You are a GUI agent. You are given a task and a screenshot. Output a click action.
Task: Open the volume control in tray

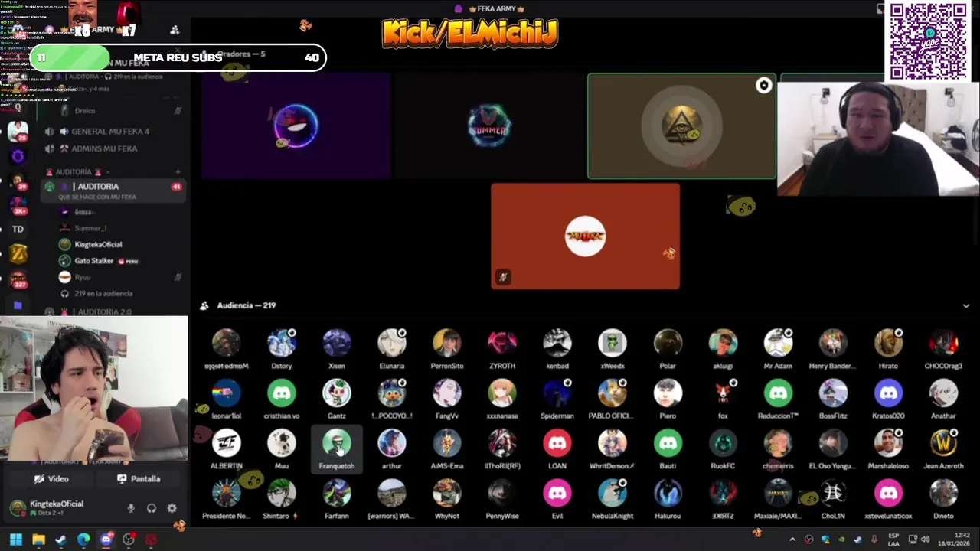[926, 540]
